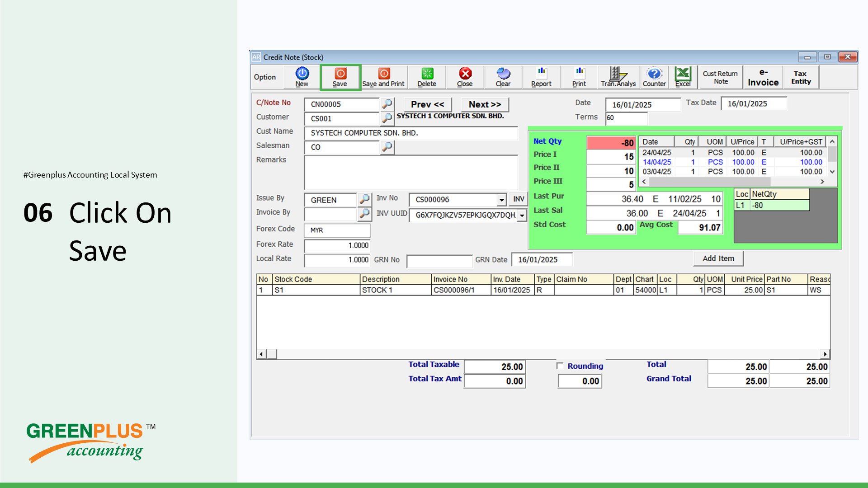Click the Tax Entity button
This screenshot has width=868, height=488.
801,77
